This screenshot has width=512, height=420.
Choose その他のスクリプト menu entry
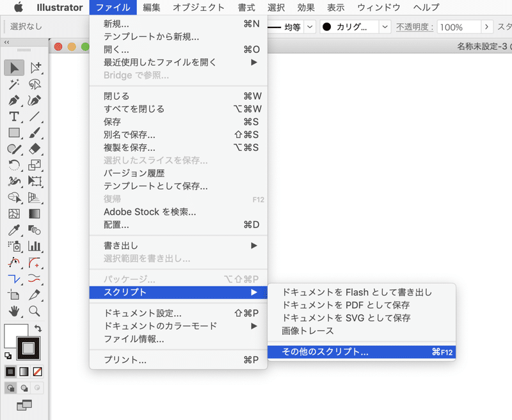click(362, 352)
